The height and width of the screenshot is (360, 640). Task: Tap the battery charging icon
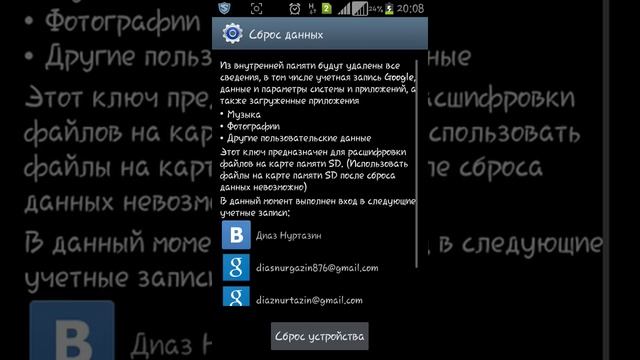(389, 9)
